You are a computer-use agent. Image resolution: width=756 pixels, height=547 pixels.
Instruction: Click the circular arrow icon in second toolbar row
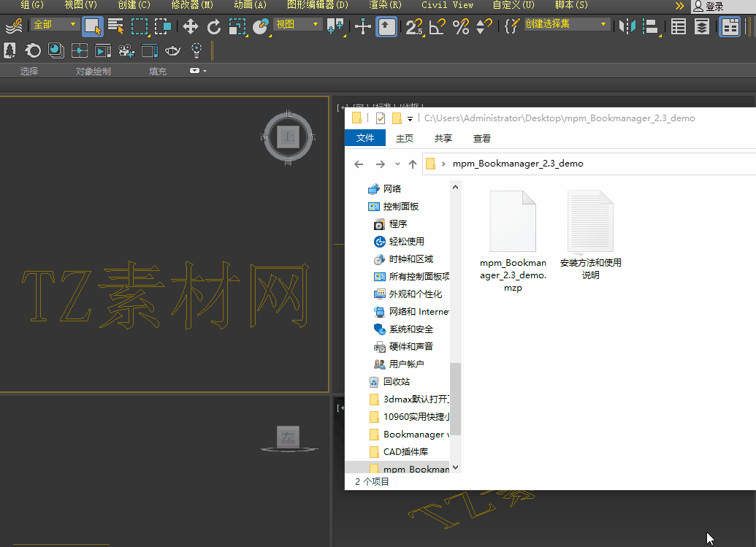[x=33, y=50]
